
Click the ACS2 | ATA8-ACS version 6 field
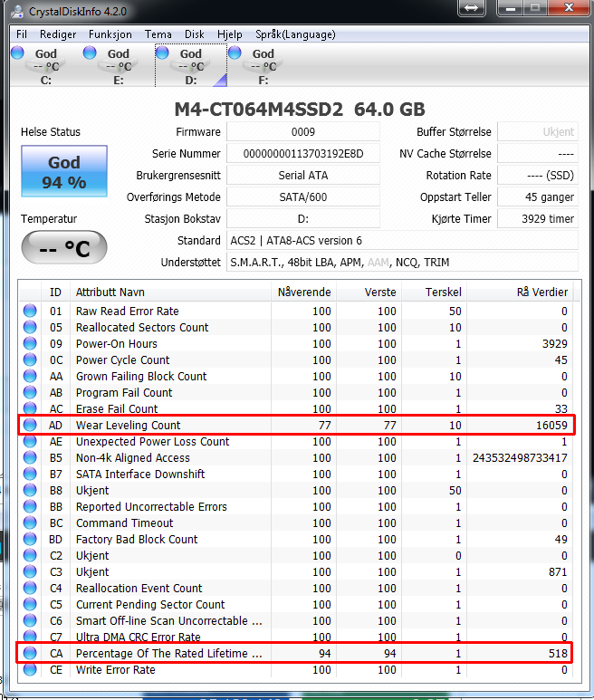(x=403, y=241)
